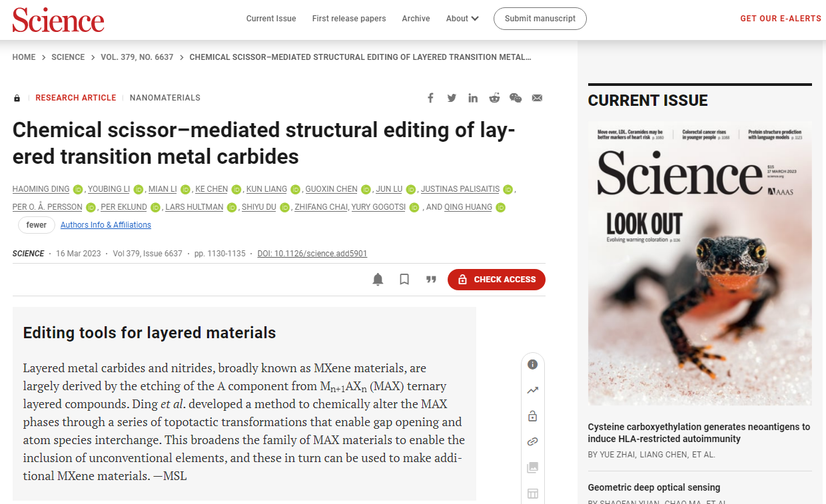Viewport: 826px width, 504px height.
Task: Open the article DOI link
Action: pyautogui.click(x=312, y=254)
